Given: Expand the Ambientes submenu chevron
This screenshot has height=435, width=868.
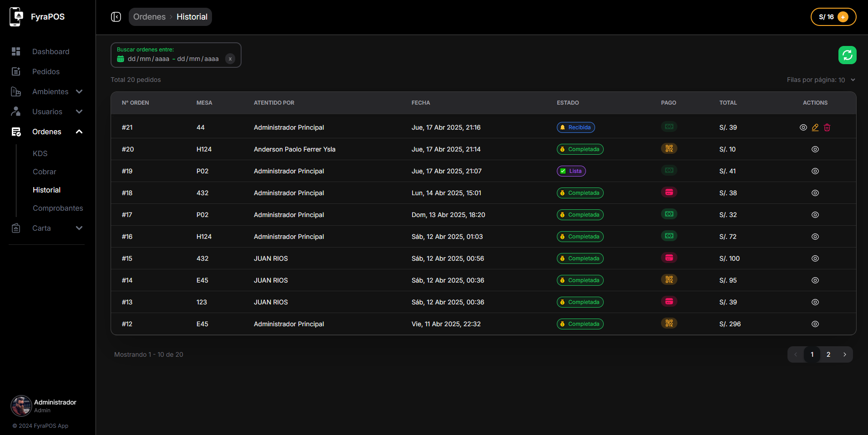Looking at the screenshot, I should (79, 91).
